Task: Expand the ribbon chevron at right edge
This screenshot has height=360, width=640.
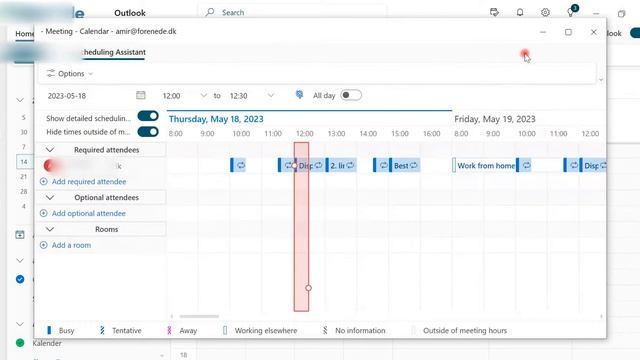Action: [601, 80]
